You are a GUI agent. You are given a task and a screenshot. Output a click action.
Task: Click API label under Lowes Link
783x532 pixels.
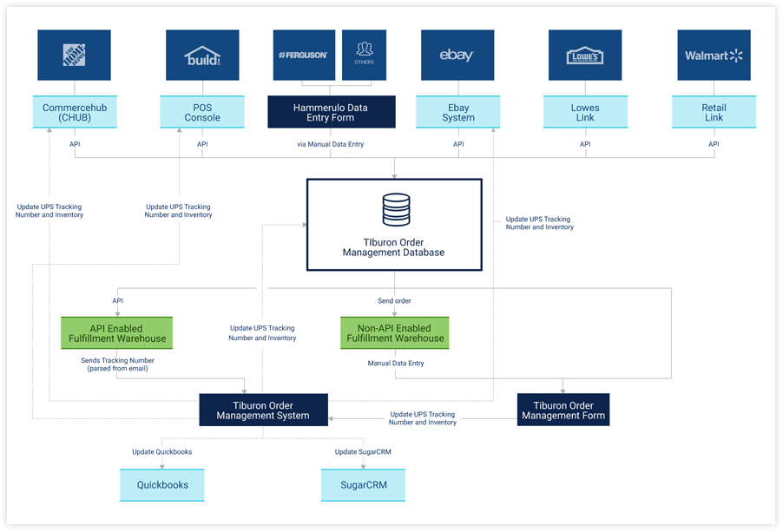[x=585, y=144]
